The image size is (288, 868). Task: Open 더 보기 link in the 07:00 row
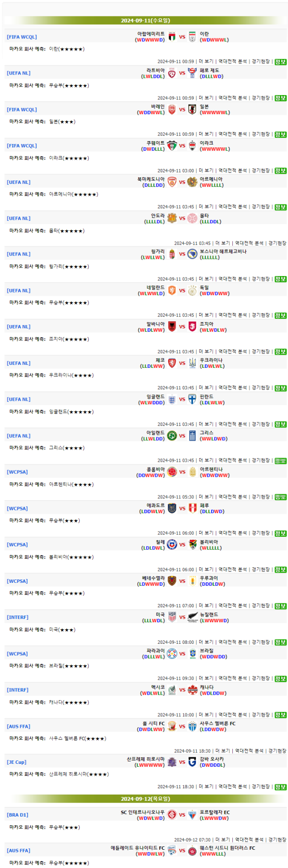(x=206, y=606)
